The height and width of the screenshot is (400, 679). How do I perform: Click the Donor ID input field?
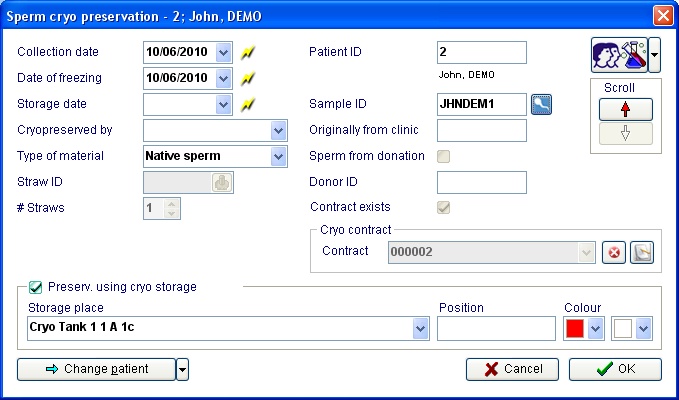(x=482, y=182)
